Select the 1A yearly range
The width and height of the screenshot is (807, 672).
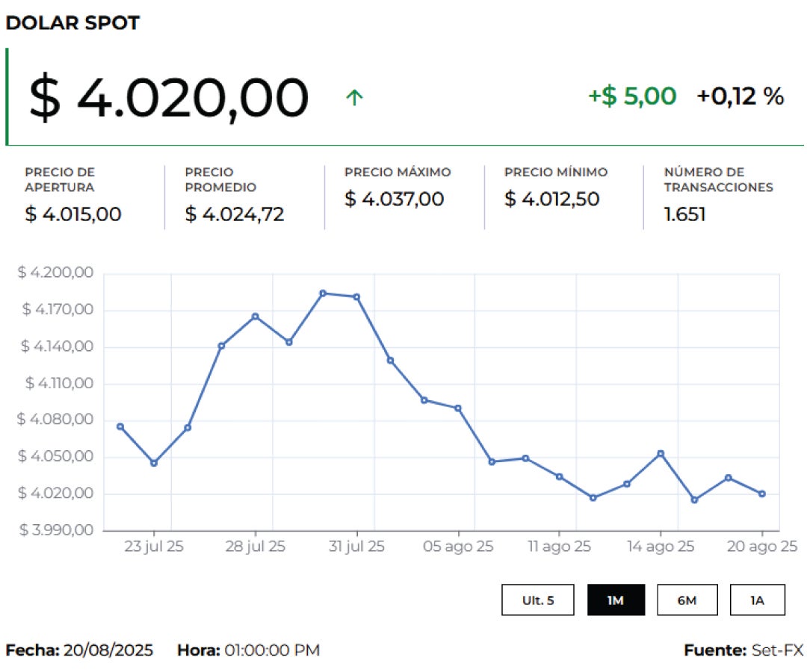[x=757, y=600]
